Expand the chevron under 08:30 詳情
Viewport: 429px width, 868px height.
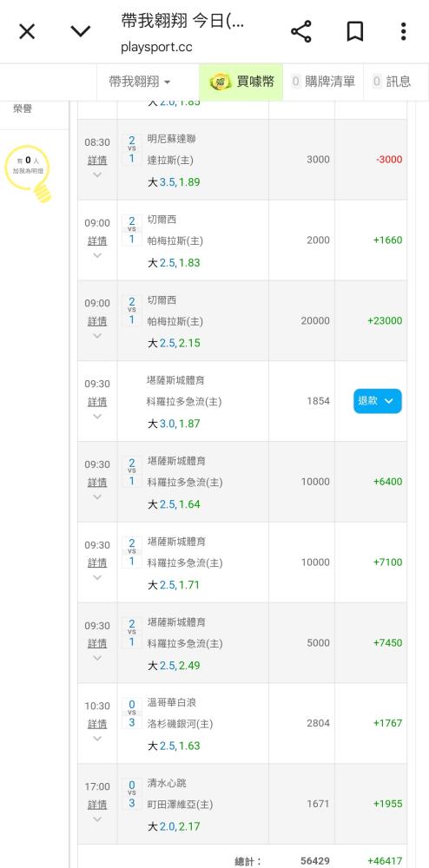click(x=97, y=175)
